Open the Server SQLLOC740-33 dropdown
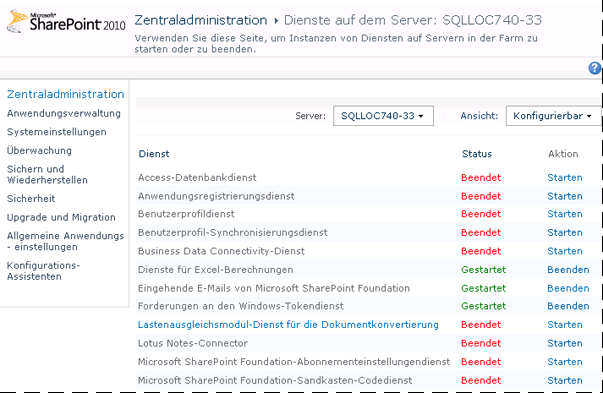Screen dimensions: 603x393 click(383, 116)
